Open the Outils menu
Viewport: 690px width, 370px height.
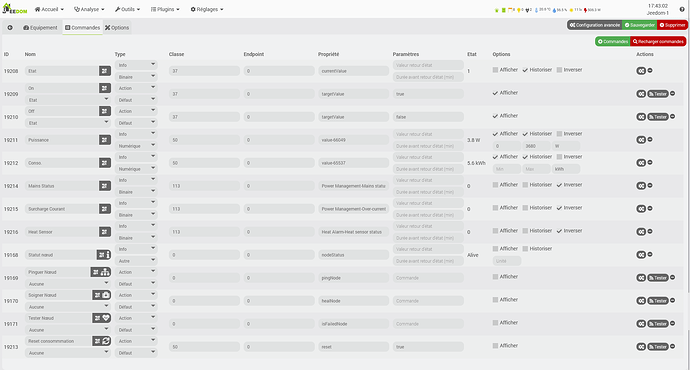[x=128, y=9]
